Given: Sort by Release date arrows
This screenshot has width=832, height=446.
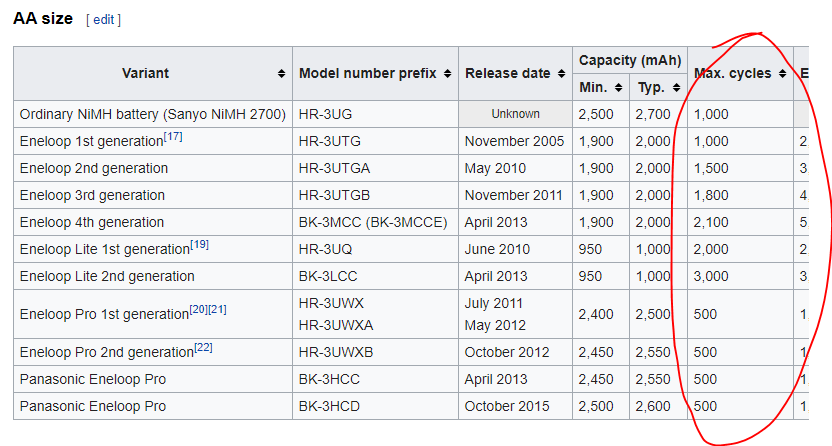Looking at the screenshot, I should pos(562,74).
